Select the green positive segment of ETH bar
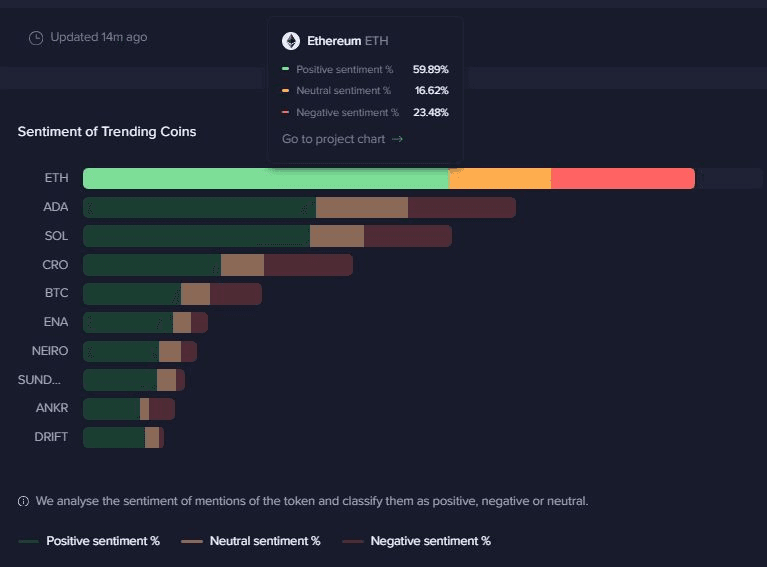The width and height of the screenshot is (767, 567). [x=265, y=179]
